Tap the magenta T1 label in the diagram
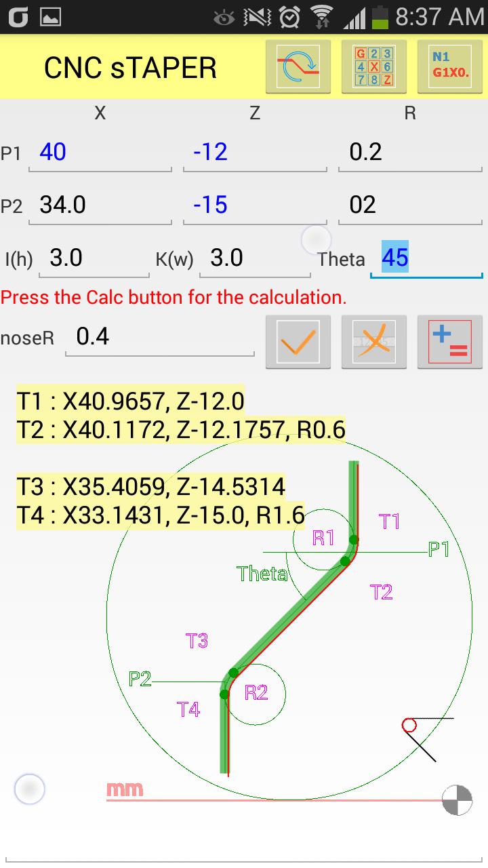The width and height of the screenshot is (488, 868). point(389,521)
